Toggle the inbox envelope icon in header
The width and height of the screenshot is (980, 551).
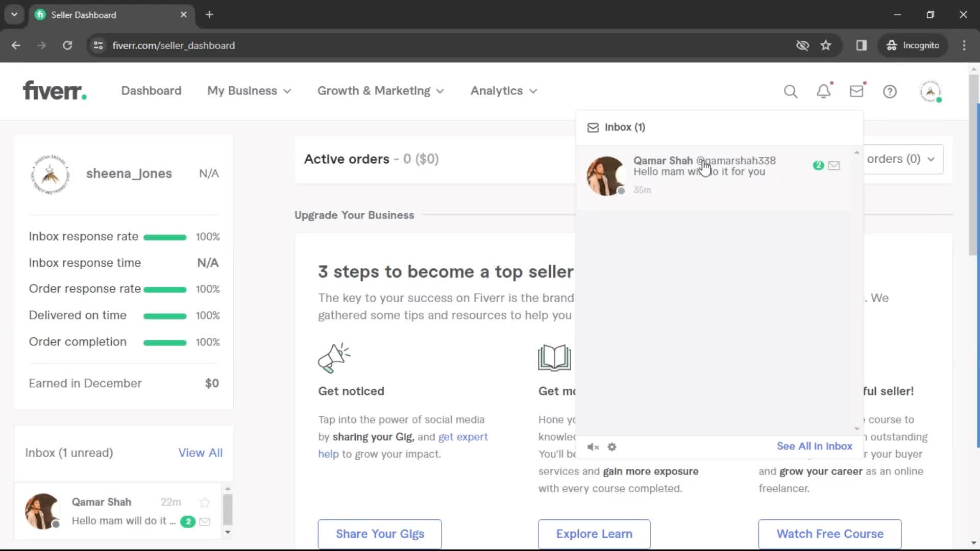(x=856, y=91)
